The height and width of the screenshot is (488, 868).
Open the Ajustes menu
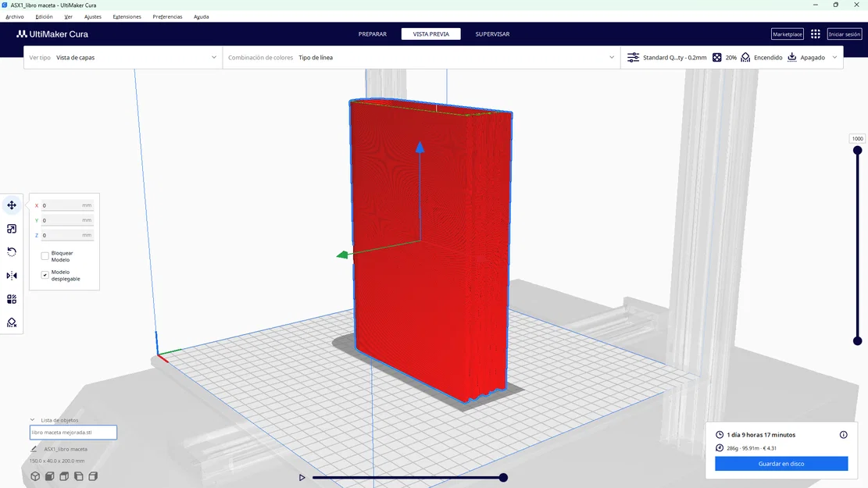pyautogui.click(x=93, y=16)
